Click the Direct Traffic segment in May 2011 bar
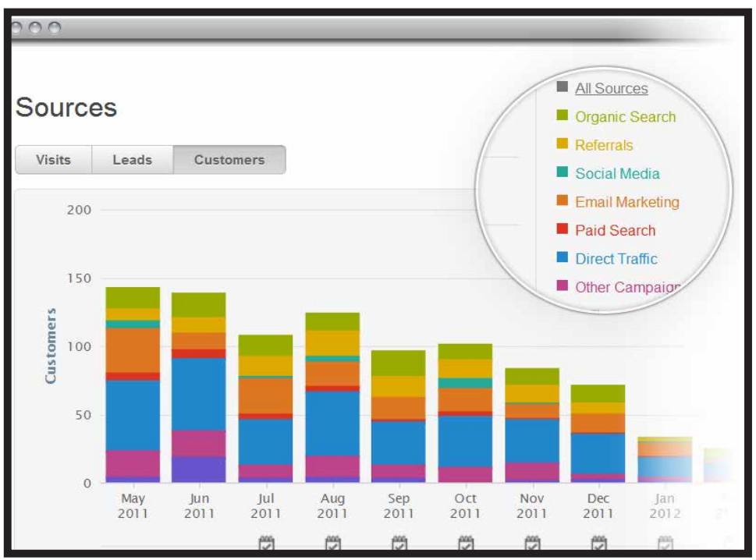The image size is (756, 560). coord(133,416)
